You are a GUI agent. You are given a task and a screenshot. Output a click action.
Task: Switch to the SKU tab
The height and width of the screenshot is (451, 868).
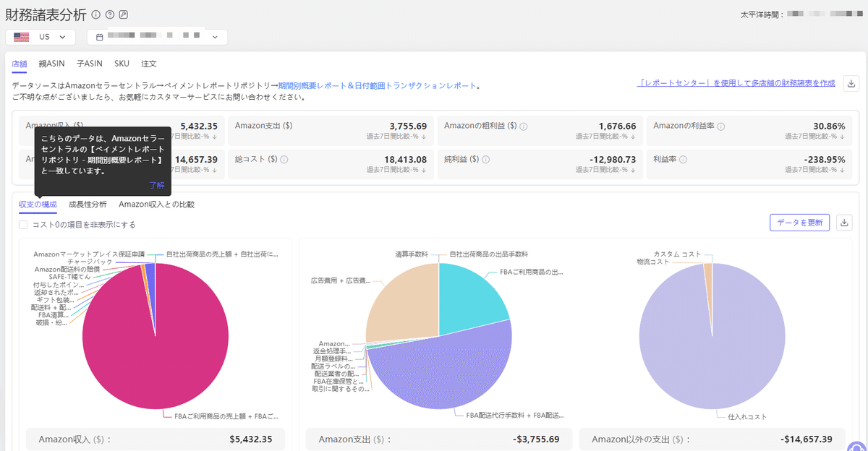pyautogui.click(x=122, y=64)
